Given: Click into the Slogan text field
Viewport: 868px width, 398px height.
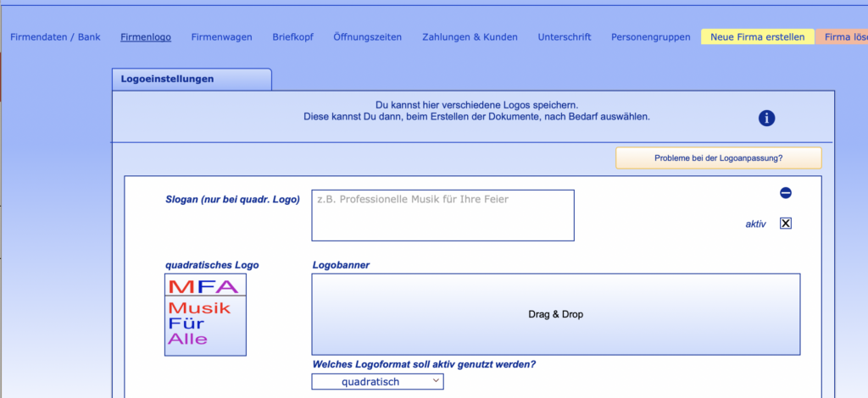Looking at the screenshot, I should (x=442, y=216).
